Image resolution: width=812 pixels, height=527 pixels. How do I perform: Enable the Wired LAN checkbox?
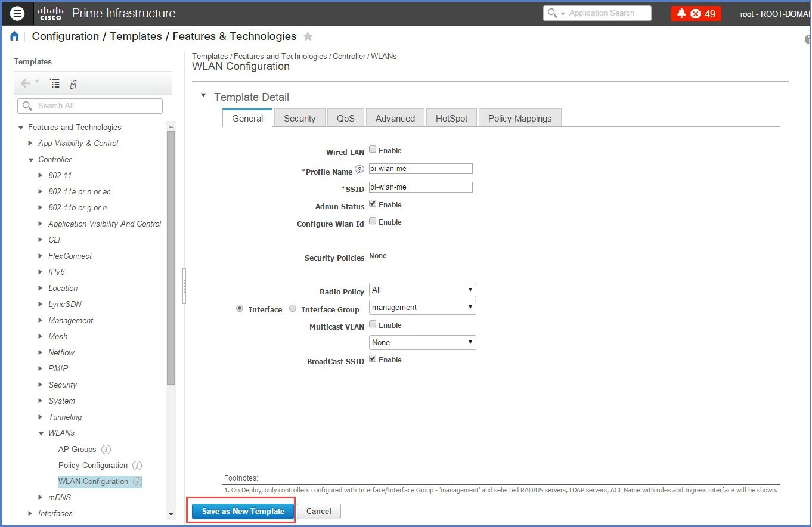[x=371, y=150]
